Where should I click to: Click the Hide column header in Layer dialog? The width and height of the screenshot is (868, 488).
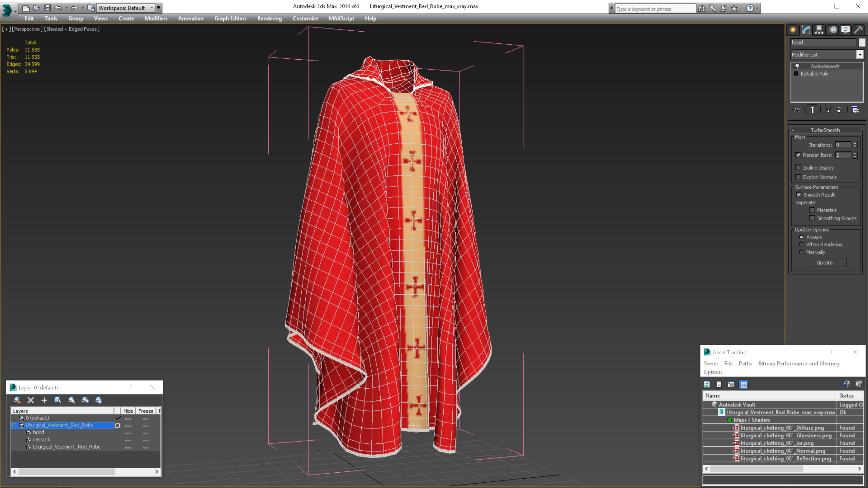point(128,411)
